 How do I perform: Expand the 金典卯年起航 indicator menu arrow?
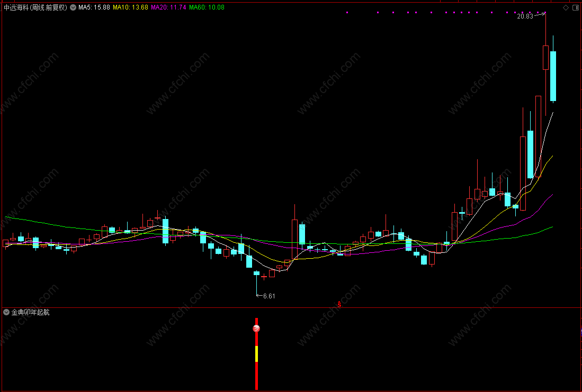6,312
